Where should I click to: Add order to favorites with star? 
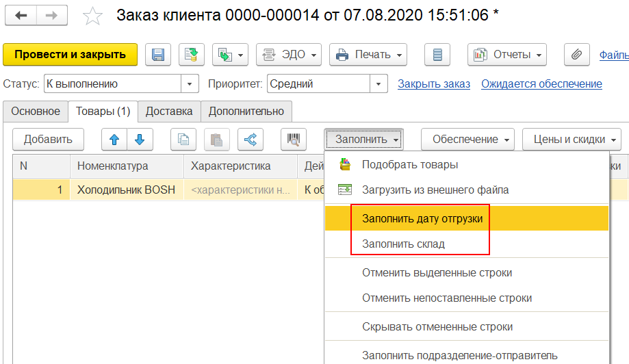[x=92, y=15]
